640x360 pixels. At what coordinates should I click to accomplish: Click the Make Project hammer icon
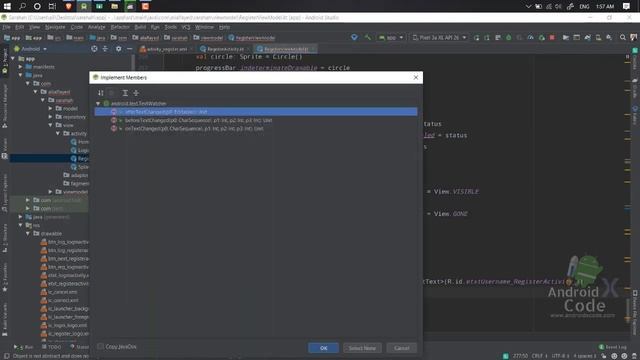click(x=367, y=38)
